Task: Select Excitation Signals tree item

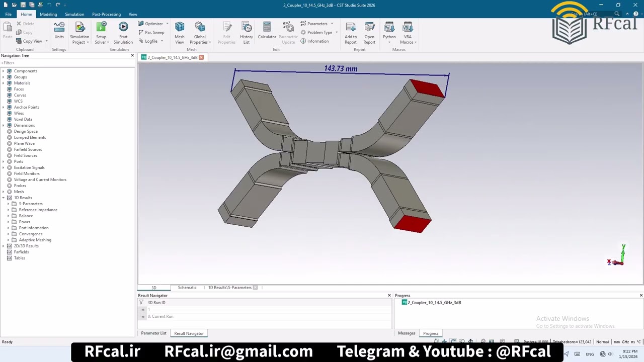Action: pyautogui.click(x=29, y=167)
